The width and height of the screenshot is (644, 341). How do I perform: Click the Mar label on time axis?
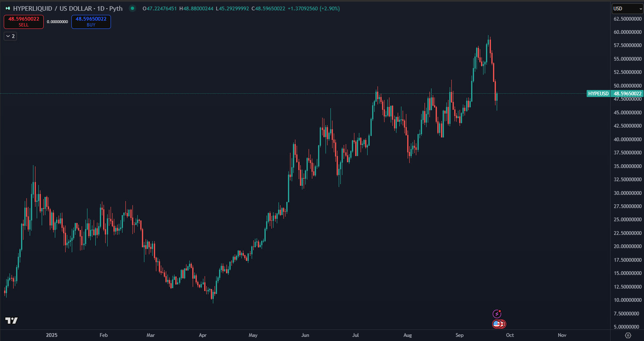click(151, 335)
